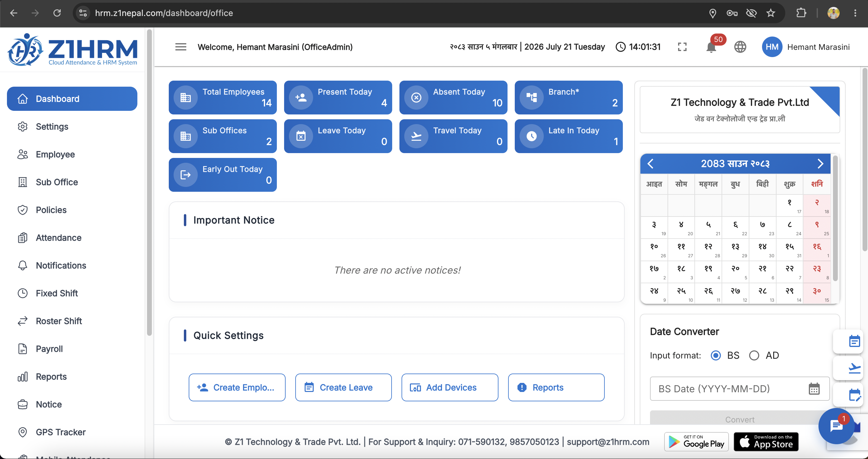Screen dimensions: 868x459
Task: Open Fixed Shift in sidebar
Action: (72, 294)
